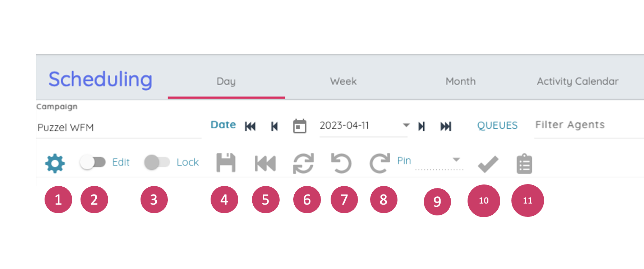
Task: Open the calendar date picker icon
Action: click(x=300, y=126)
